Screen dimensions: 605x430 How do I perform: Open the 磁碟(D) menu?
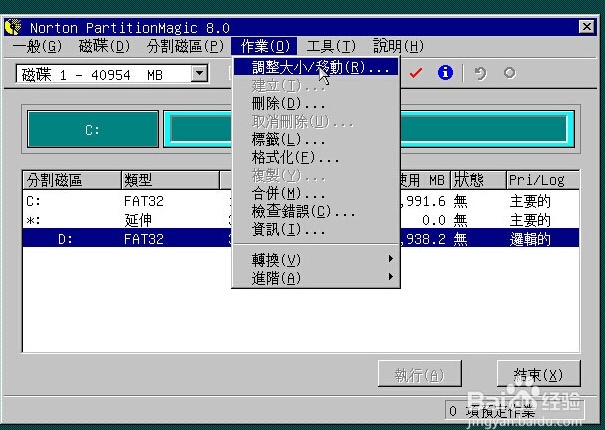click(x=105, y=47)
